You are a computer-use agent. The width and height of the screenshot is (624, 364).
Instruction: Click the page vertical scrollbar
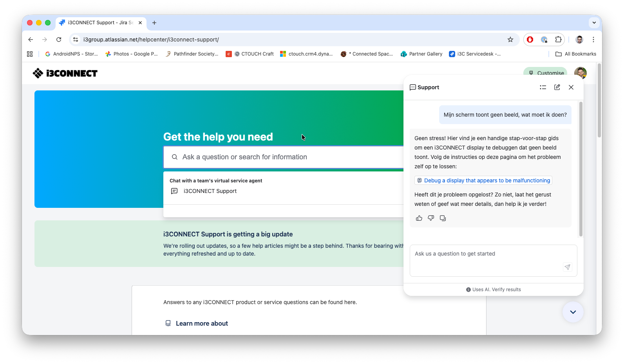(x=599, y=100)
